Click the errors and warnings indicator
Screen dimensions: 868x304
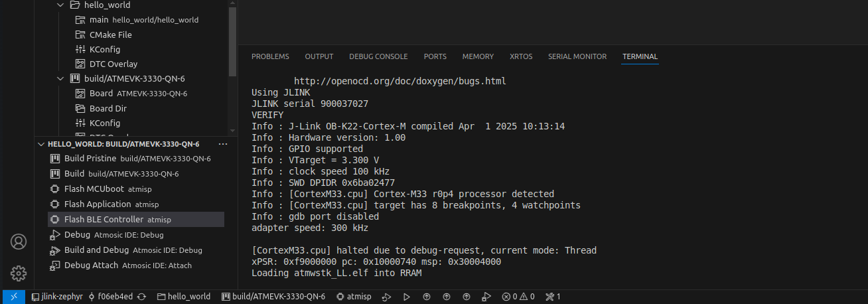pos(518,297)
